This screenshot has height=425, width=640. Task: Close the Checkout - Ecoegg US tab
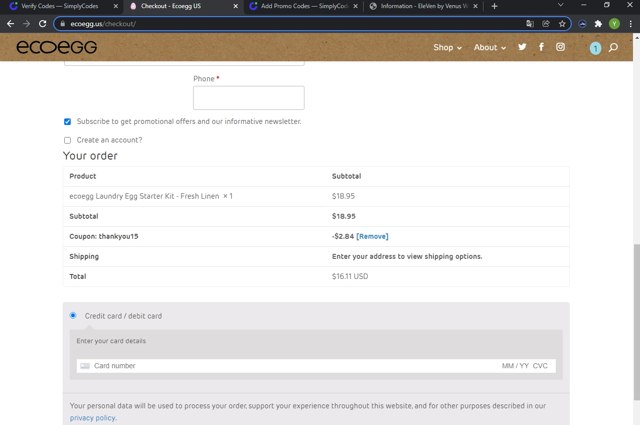point(236,6)
